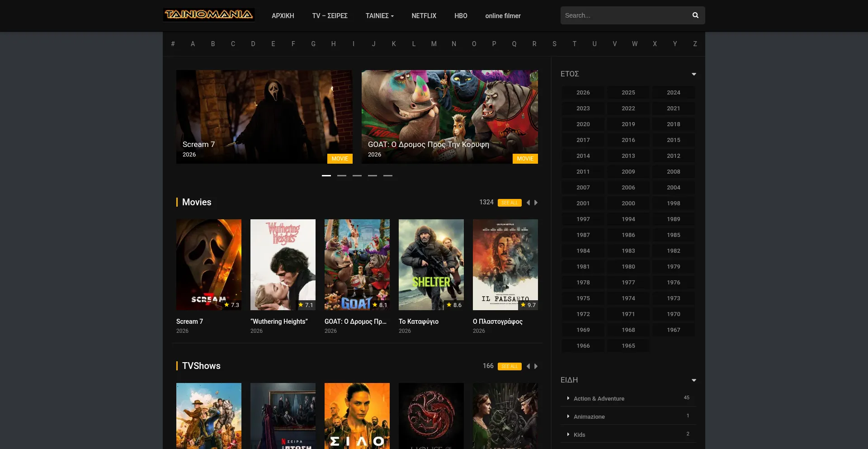The image size is (868, 449).
Task: Open the ΑΡΧΙΚΗ home page
Action: [283, 16]
